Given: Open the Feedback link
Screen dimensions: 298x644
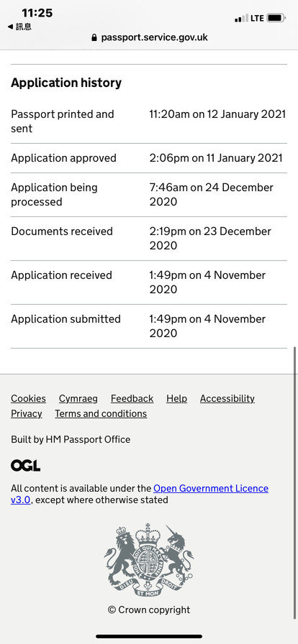Looking at the screenshot, I should [x=132, y=398].
